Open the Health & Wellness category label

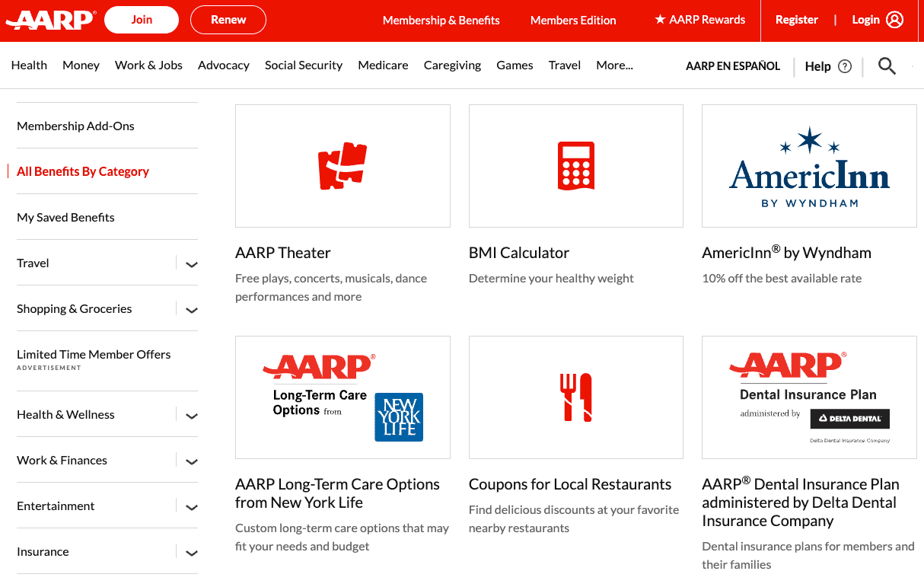65,415
